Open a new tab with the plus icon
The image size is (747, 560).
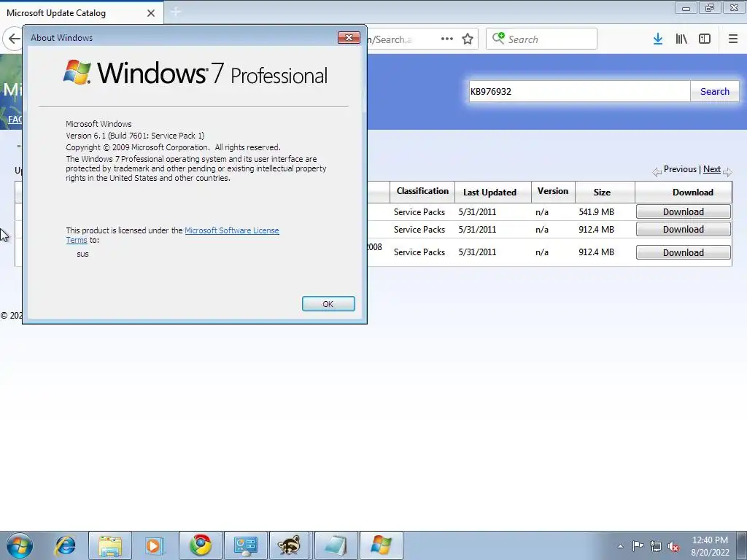pyautogui.click(x=176, y=12)
